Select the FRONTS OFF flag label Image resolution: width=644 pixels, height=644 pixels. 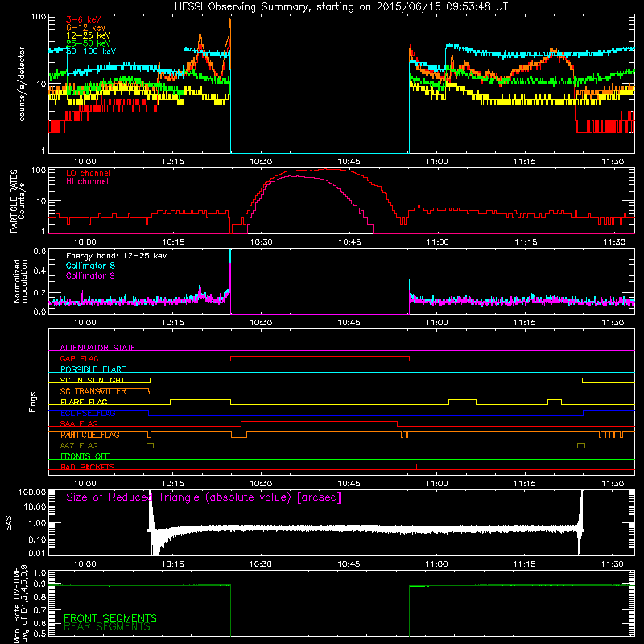point(85,456)
